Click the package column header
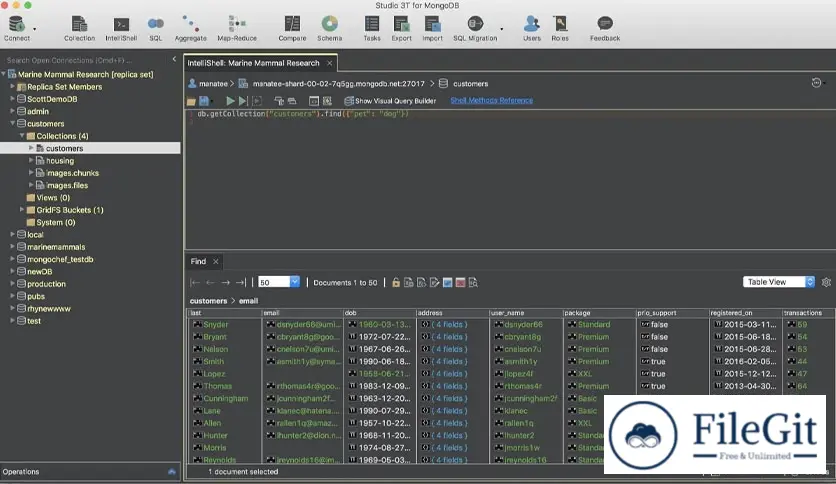Viewport: 836px width, 484px height. [599, 313]
